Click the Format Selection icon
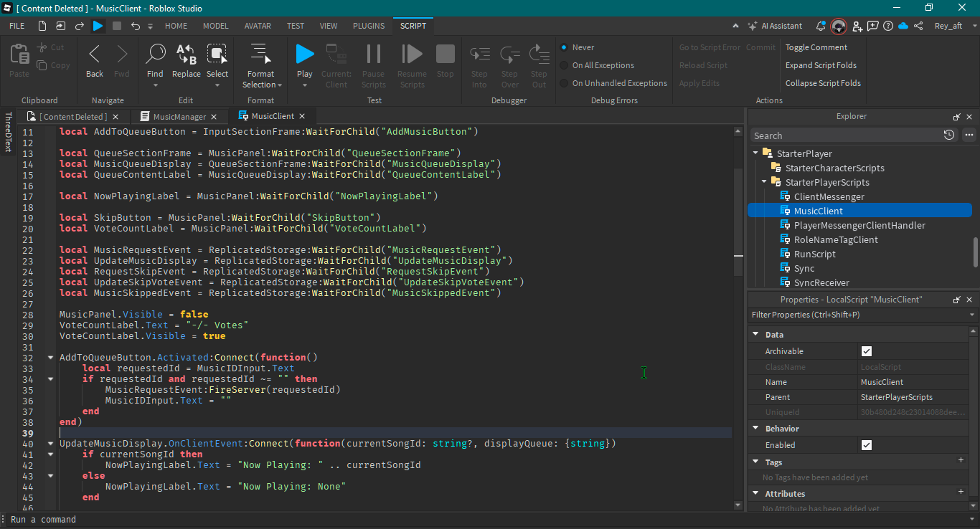This screenshot has width=980, height=529. point(260,54)
